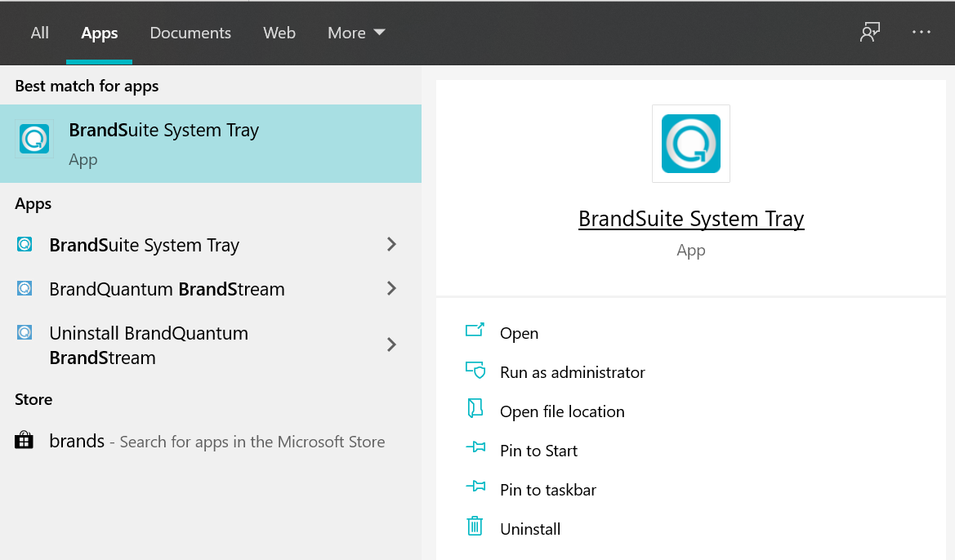The height and width of the screenshot is (560, 955).
Task: Select BrandQuantum BrandStream app result
Action: click(x=167, y=289)
